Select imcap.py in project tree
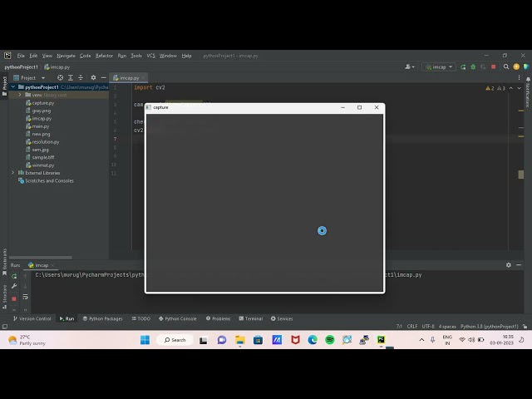The width and height of the screenshot is (532, 399). pyautogui.click(x=42, y=118)
